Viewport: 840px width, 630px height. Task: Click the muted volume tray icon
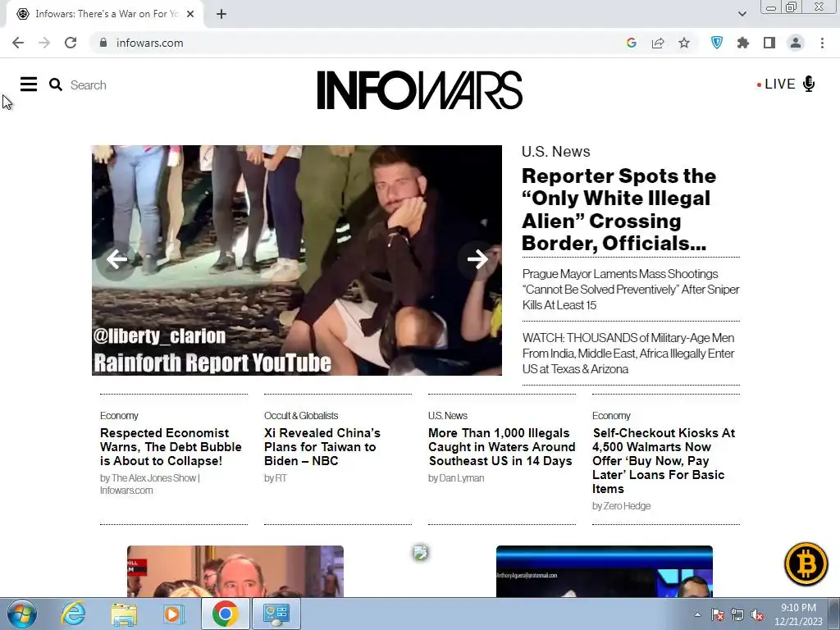[x=757, y=615]
